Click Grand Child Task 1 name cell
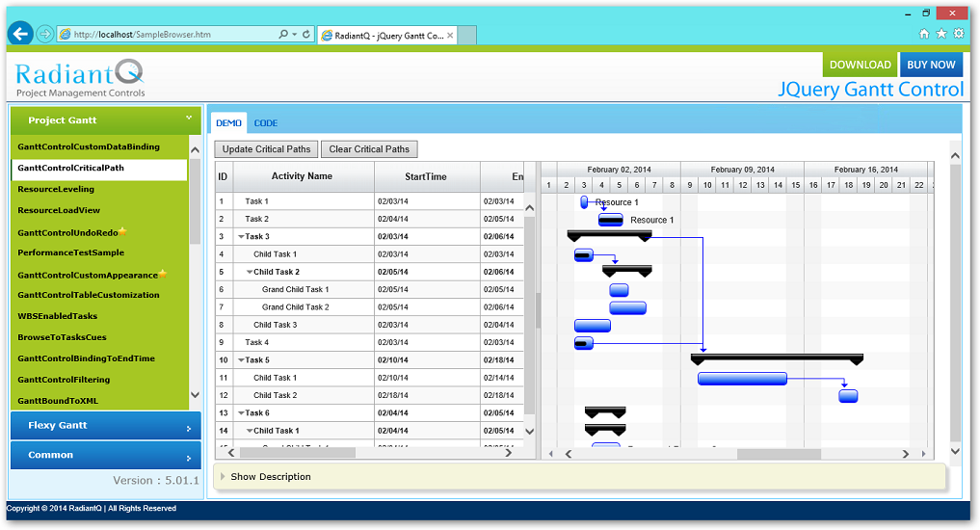 (x=303, y=289)
